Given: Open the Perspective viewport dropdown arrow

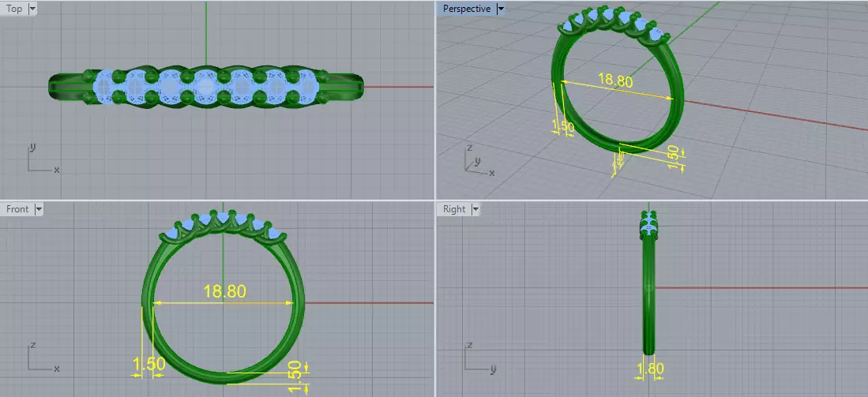Looking at the screenshot, I should coord(501,9).
